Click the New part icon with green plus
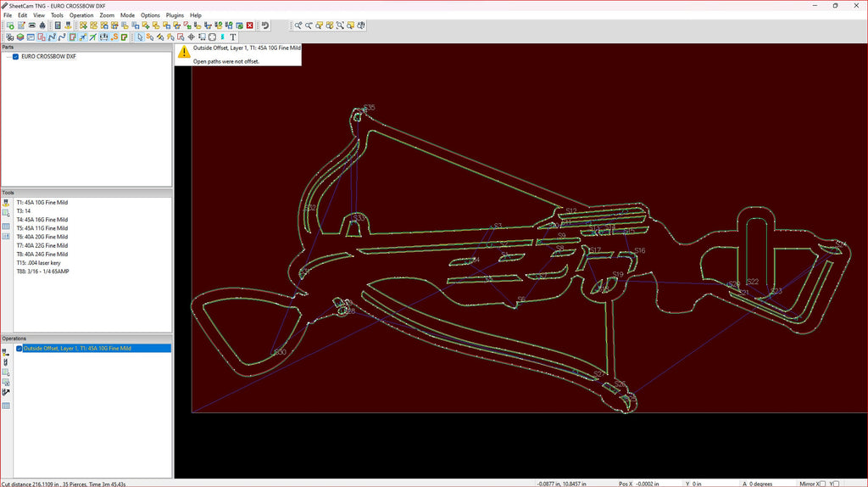Screen dimensions: 868x487 (10, 25)
